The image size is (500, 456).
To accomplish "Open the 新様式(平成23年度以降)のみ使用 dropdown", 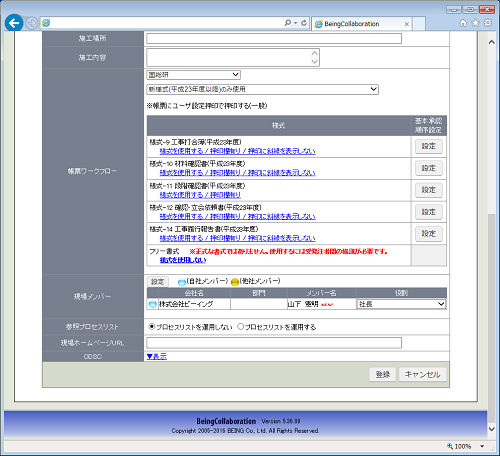I will 262,89.
